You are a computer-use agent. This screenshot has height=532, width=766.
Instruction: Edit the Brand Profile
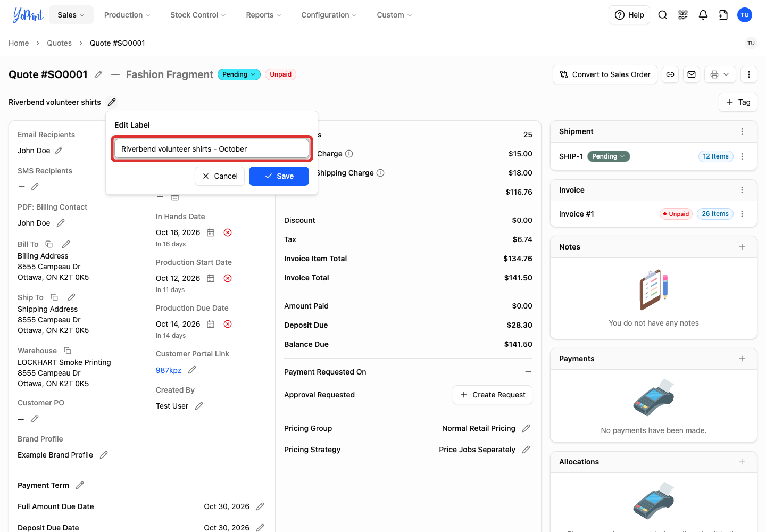(104, 455)
